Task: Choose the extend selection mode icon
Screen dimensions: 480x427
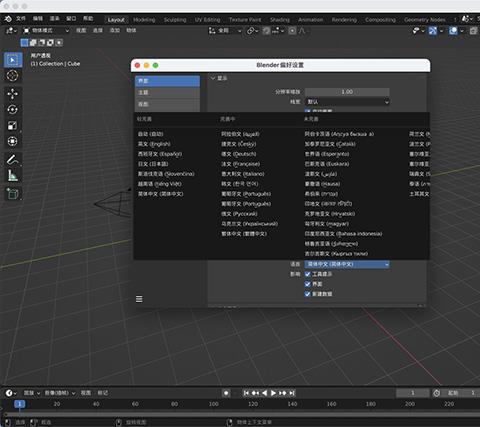Action: [x=33, y=43]
